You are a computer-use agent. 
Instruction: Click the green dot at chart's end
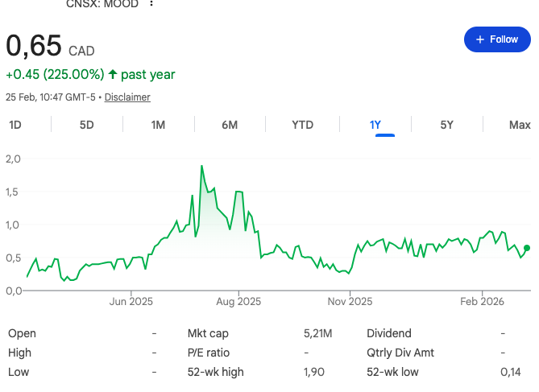click(527, 248)
